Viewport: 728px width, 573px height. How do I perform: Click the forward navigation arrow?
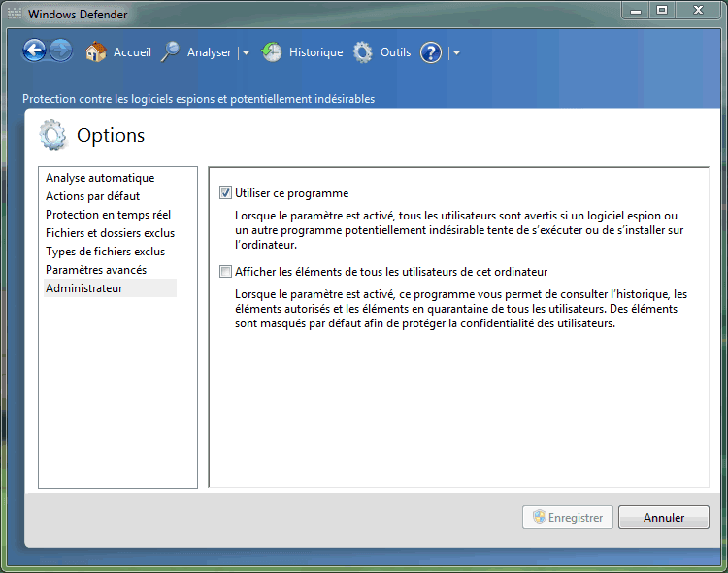[61, 51]
